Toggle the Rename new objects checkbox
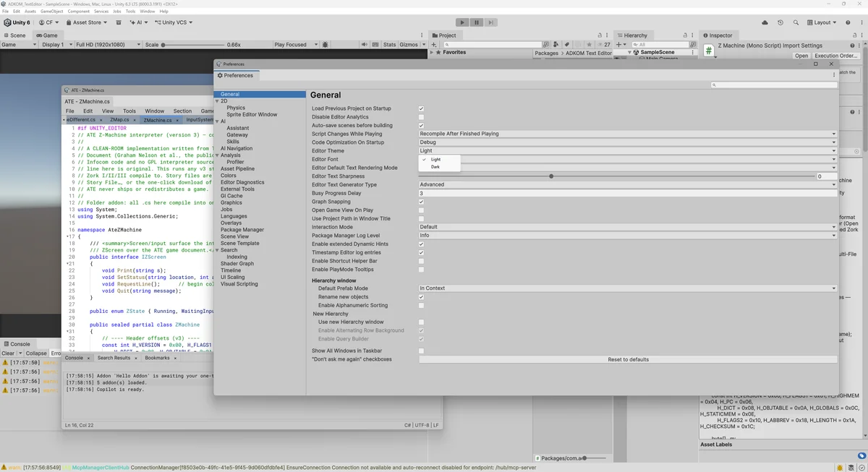The width and height of the screenshot is (868, 472). [422, 297]
